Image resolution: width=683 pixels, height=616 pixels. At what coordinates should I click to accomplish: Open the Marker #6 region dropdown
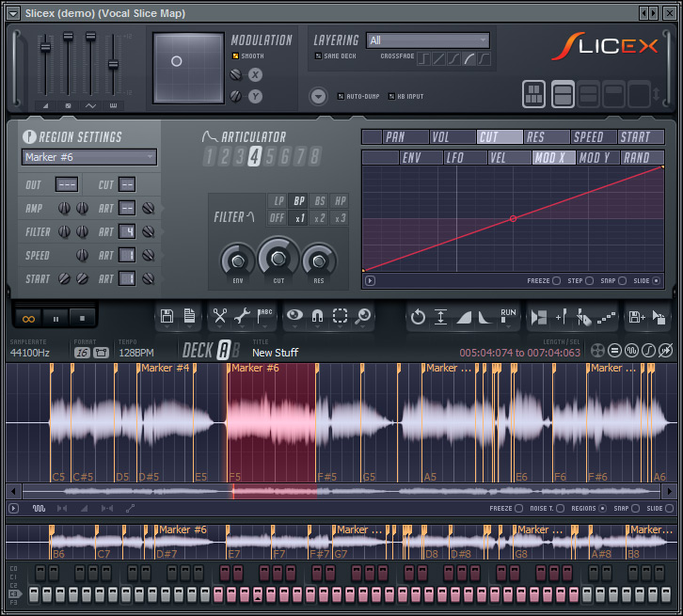[89, 157]
